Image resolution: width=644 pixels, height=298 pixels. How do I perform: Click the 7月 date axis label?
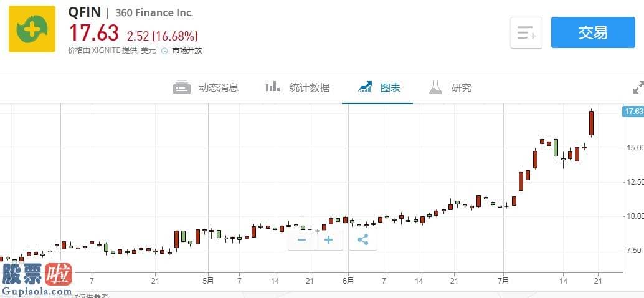point(503,281)
